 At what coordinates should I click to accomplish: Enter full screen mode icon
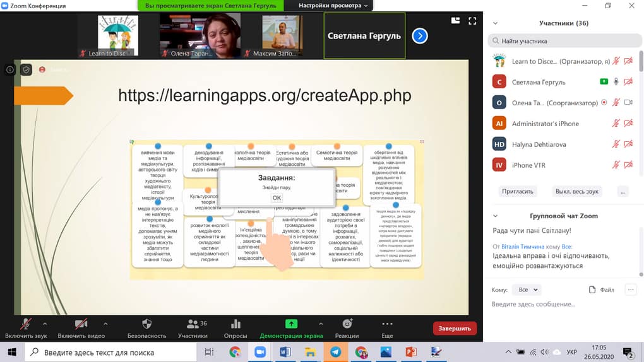(472, 21)
